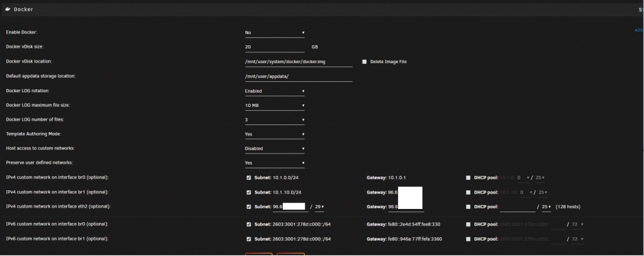Tick the Delete Image File checkbox
Viewport: 644px width, 256px height.
pyautogui.click(x=365, y=62)
